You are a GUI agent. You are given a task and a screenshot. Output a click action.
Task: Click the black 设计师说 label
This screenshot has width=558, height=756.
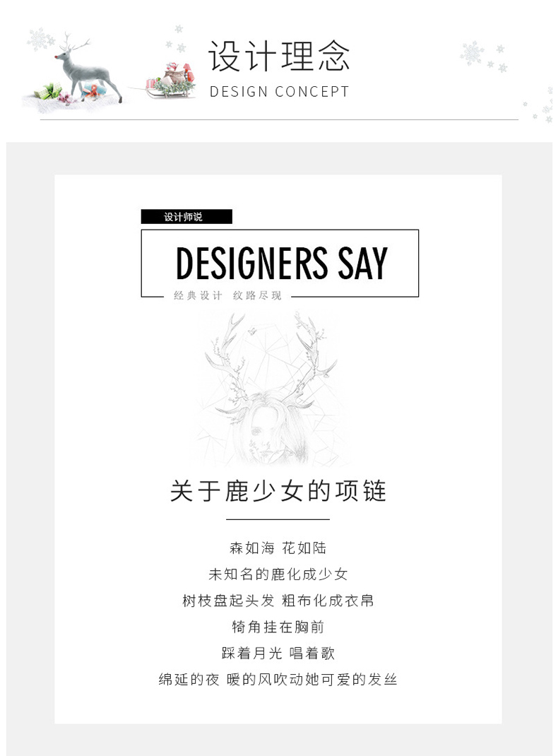[x=186, y=216]
